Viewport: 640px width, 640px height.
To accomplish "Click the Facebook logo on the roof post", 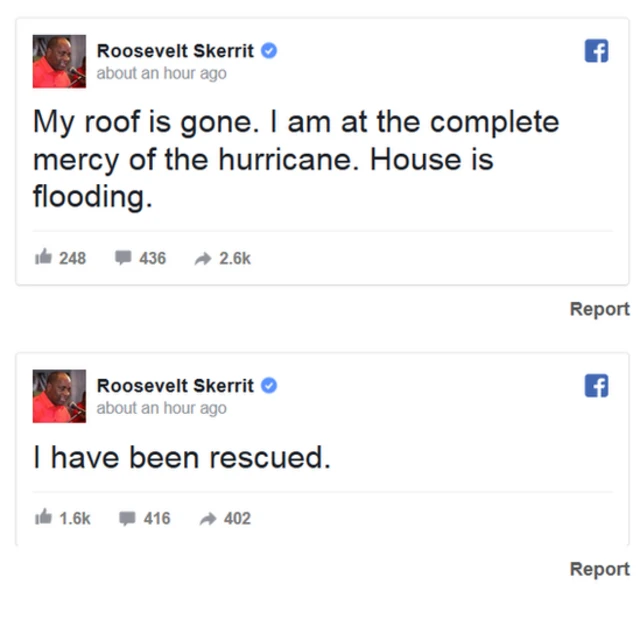I will tap(596, 52).
